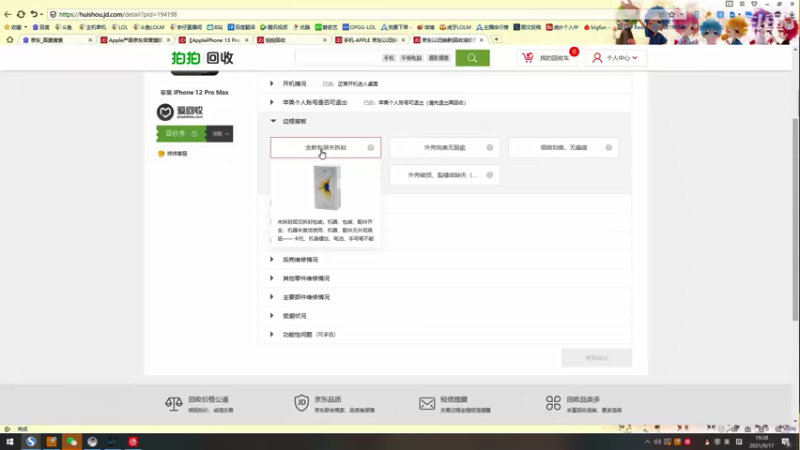This screenshot has height=450, width=800.
Task: Click info icon on 细微划痕 option
Action: pos(609,147)
